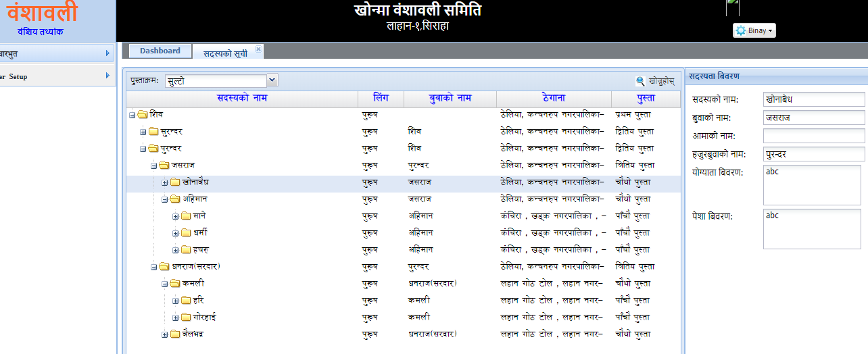Click the folder icon of जसराज row
The image size is (868, 354).
(164, 166)
